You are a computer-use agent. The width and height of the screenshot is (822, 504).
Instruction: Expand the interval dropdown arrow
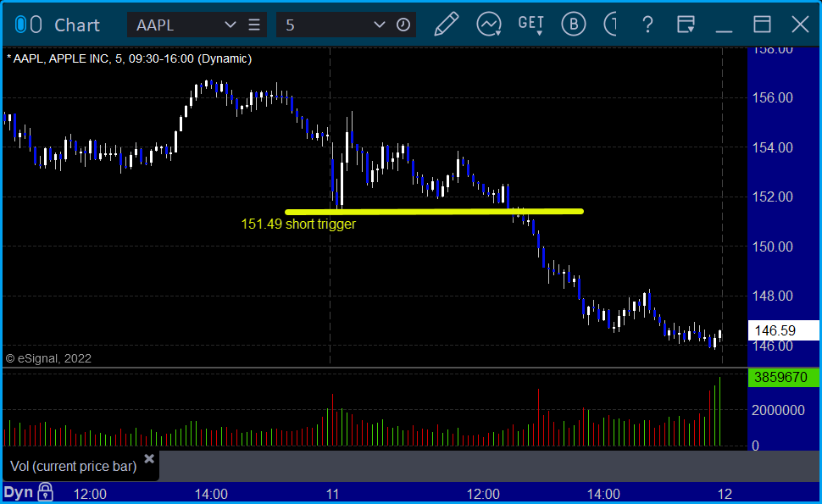pos(380,25)
